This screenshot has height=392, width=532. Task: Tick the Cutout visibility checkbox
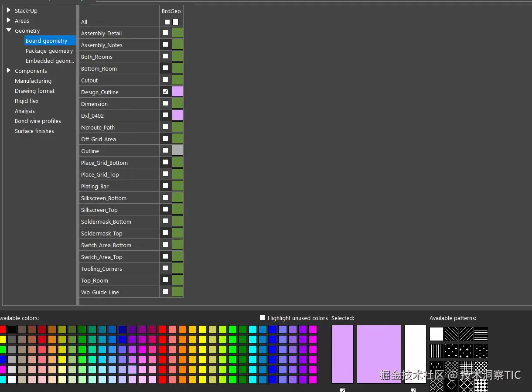click(165, 80)
